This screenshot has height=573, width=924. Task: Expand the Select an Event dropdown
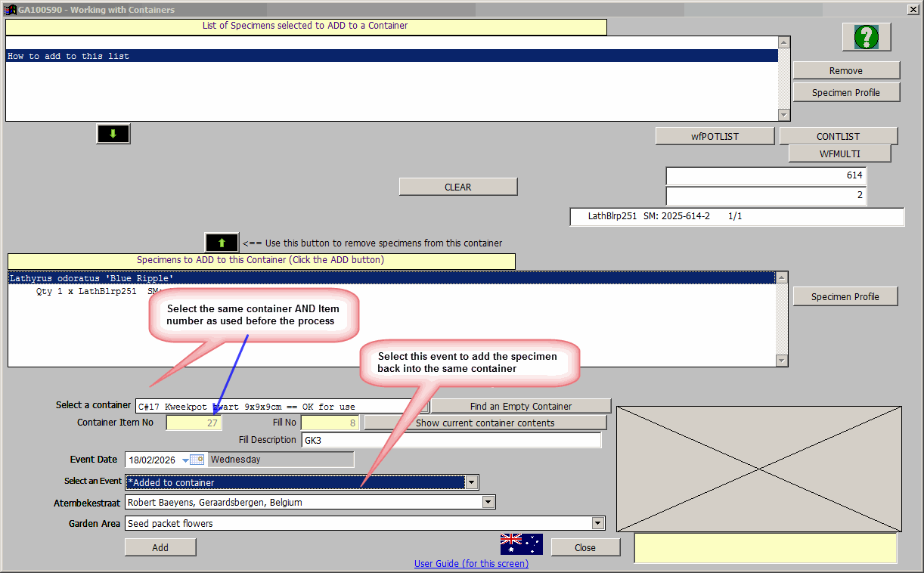point(472,482)
